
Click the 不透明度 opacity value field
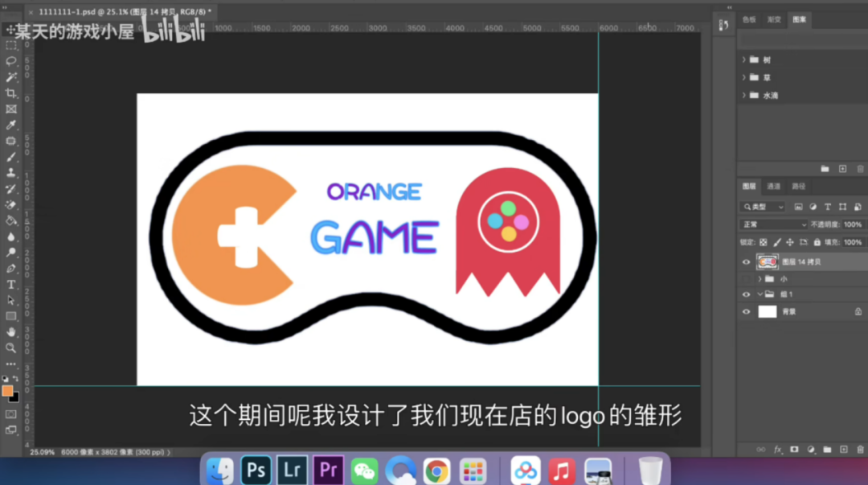[x=853, y=225]
